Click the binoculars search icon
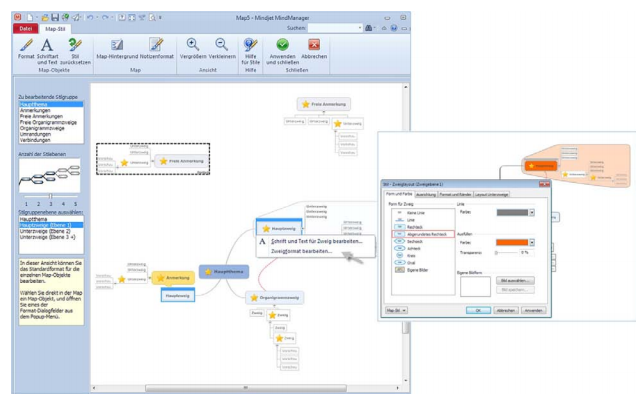Screen dimensions: 641x400 click(x=368, y=28)
